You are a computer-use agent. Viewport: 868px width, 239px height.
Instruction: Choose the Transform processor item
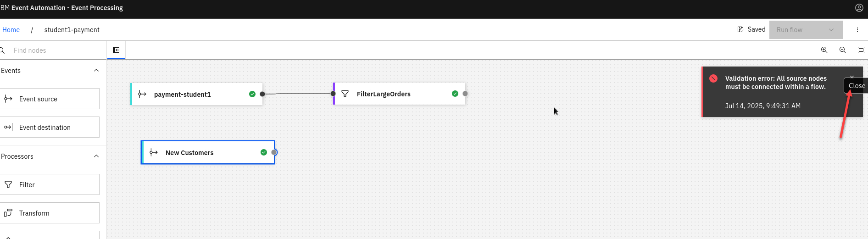pos(50,213)
